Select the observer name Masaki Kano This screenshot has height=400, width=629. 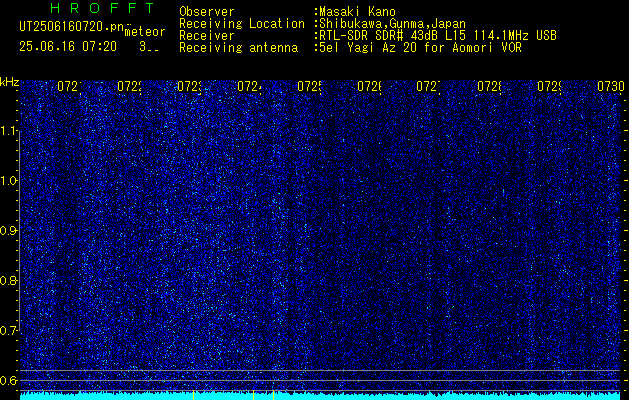tap(357, 12)
